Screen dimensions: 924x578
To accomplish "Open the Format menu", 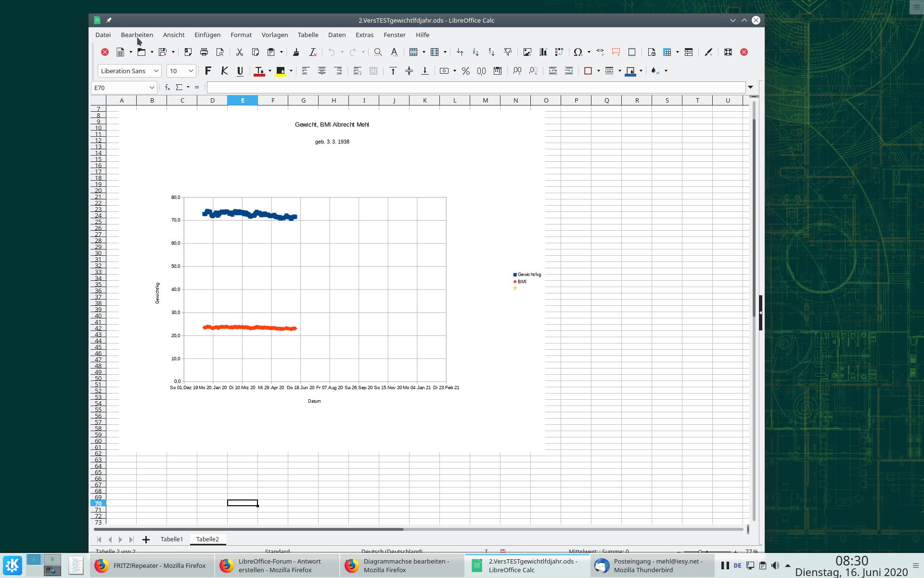I will [x=241, y=35].
